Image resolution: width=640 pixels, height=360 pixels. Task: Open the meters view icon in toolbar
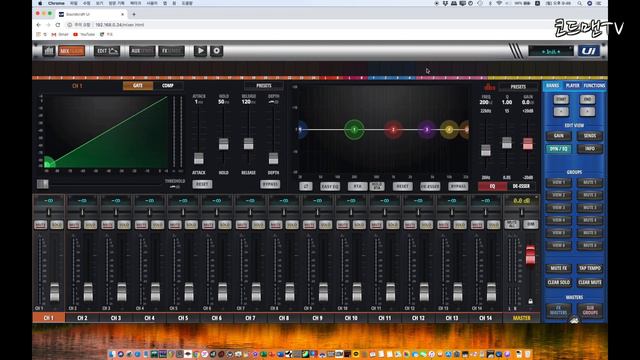[49, 51]
